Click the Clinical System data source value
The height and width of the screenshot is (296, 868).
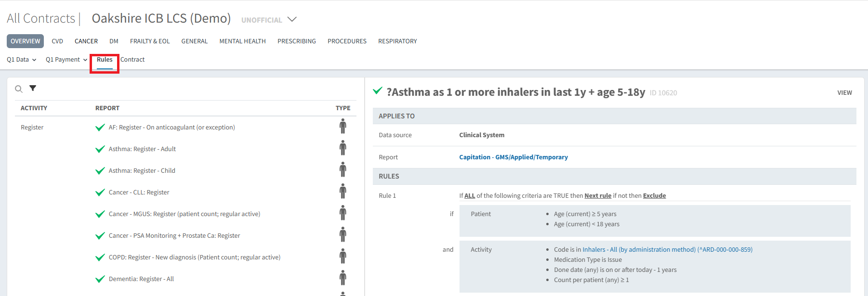[482, 135]
